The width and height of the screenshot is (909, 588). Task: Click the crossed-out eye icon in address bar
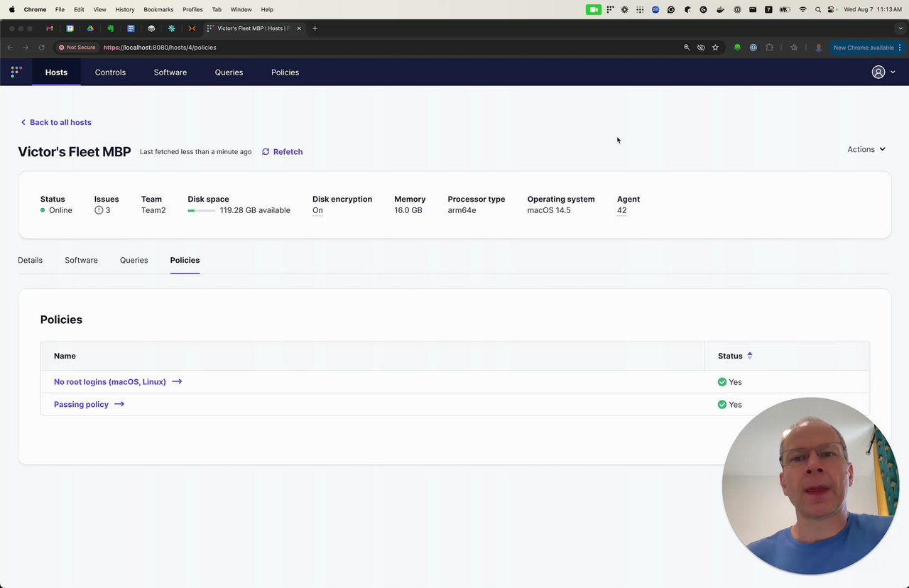click(701, 48)
